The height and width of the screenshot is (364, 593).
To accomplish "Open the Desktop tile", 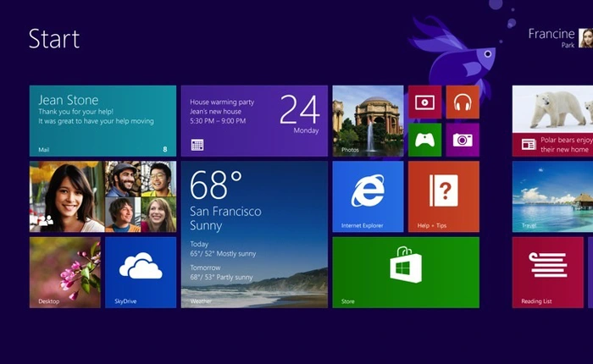I will 65,272.
